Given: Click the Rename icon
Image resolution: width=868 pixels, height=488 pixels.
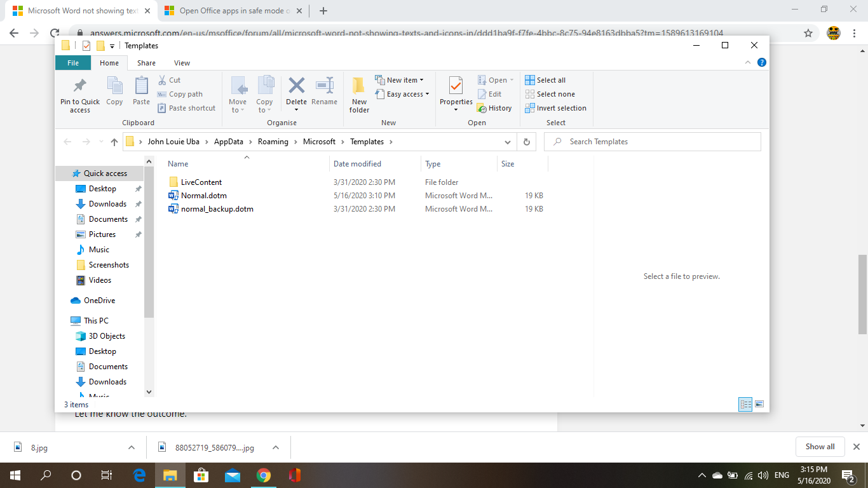Looking at the screenshot, I should click(325, 85).
